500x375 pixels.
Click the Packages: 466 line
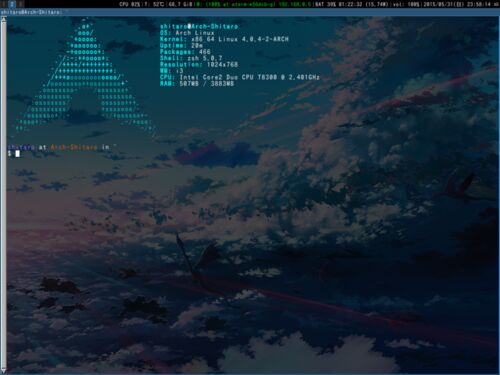click(x=185, y=52)
